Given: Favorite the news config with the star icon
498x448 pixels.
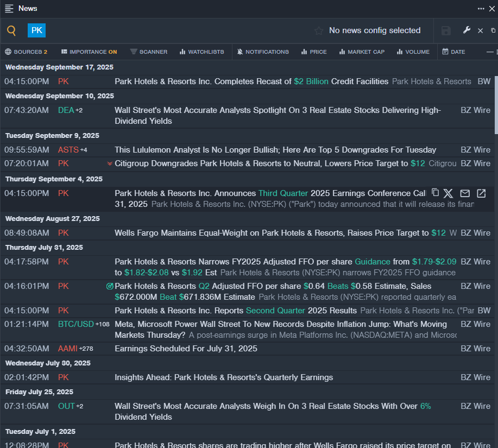Looking at the screenshot, I should [319, 31].
